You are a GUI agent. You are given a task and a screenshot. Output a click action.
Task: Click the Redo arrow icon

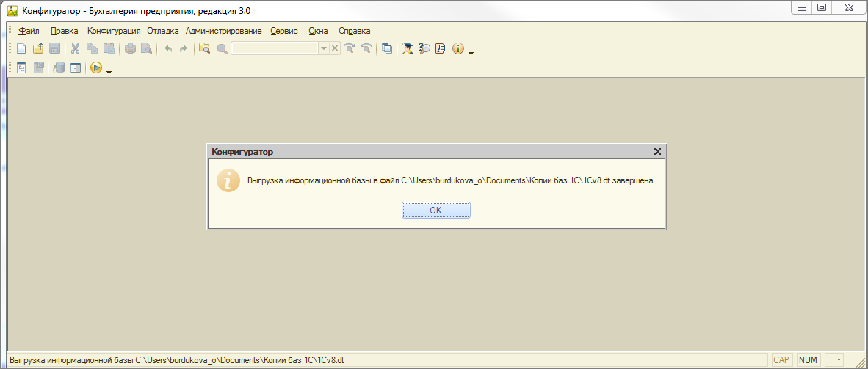coord(184,48)
